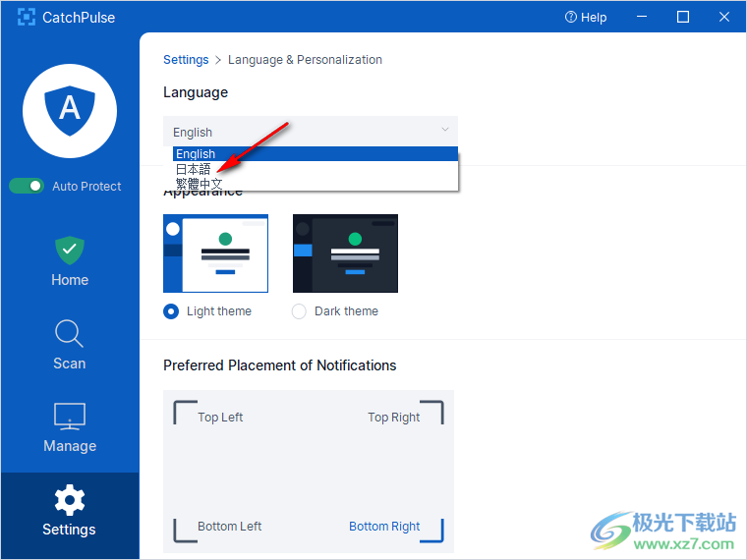
Task: Enable the Light theme radio button
Action: 171,311
